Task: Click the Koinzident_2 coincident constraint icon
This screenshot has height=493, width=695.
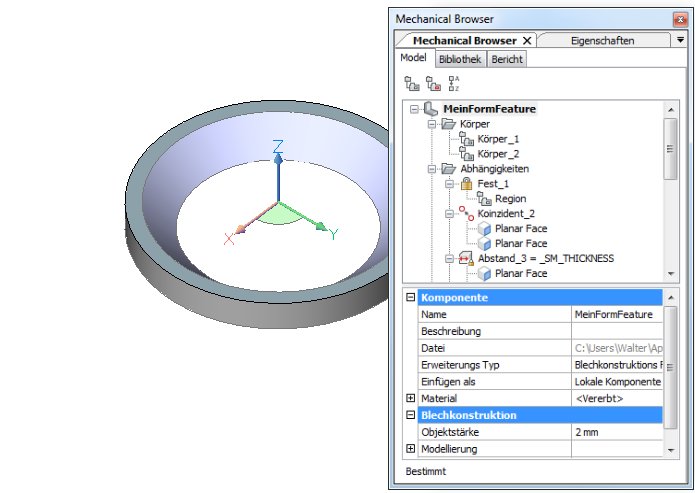Action: [x=466, y=213]
